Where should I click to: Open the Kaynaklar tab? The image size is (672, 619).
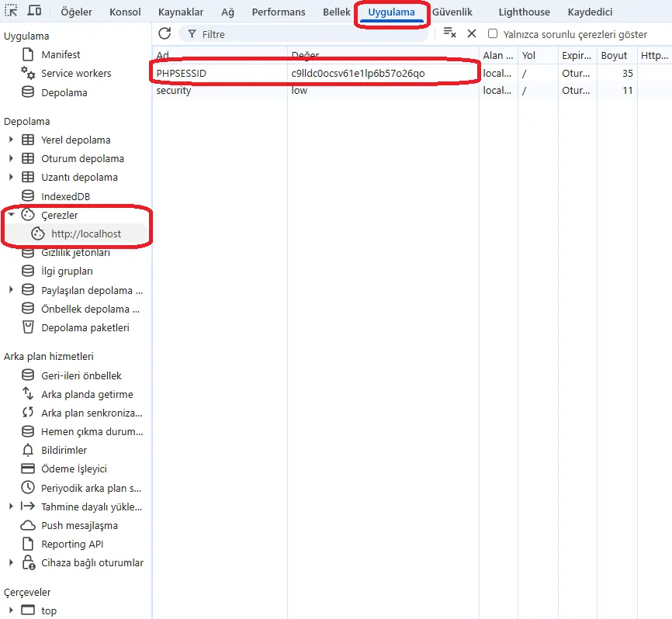tap(181, 12)
